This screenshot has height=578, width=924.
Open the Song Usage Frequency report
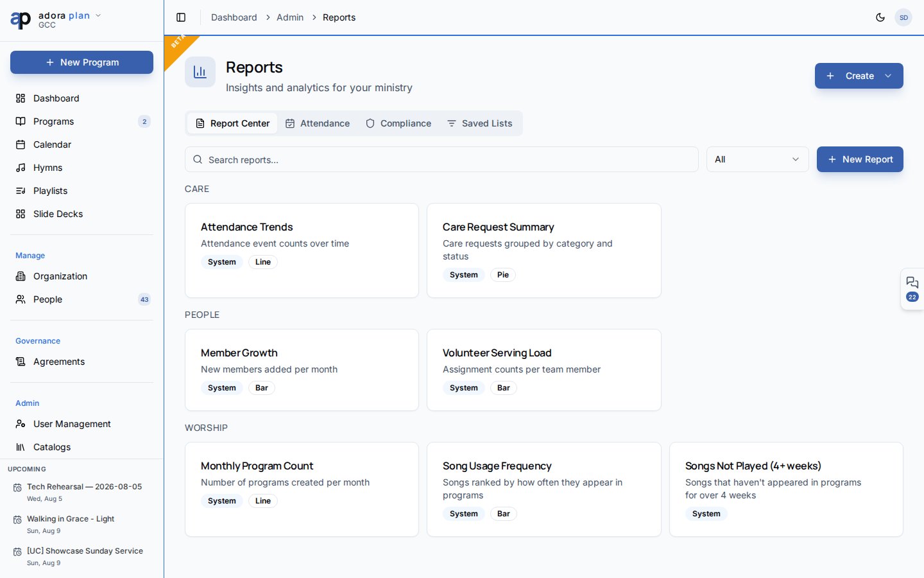click(544, 489)
